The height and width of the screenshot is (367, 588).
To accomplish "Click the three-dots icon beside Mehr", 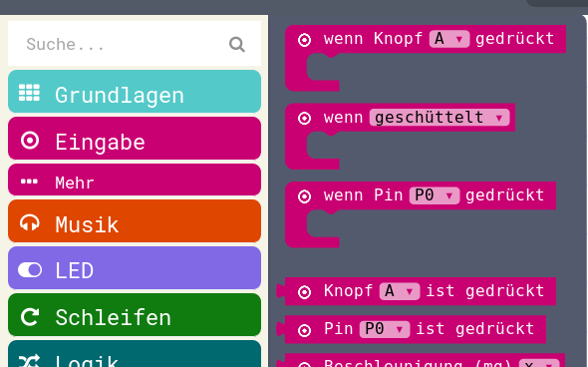I will [x=29, y=182].
